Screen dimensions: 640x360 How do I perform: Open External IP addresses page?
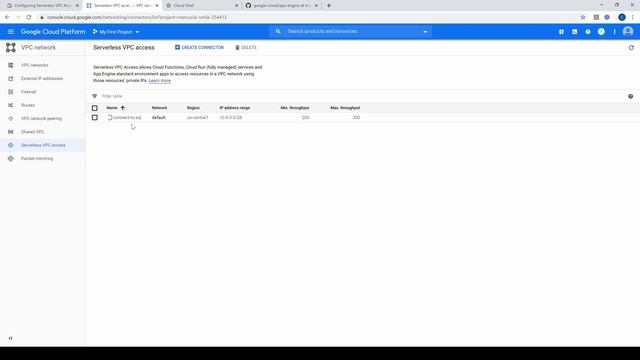tap(42, 78)
